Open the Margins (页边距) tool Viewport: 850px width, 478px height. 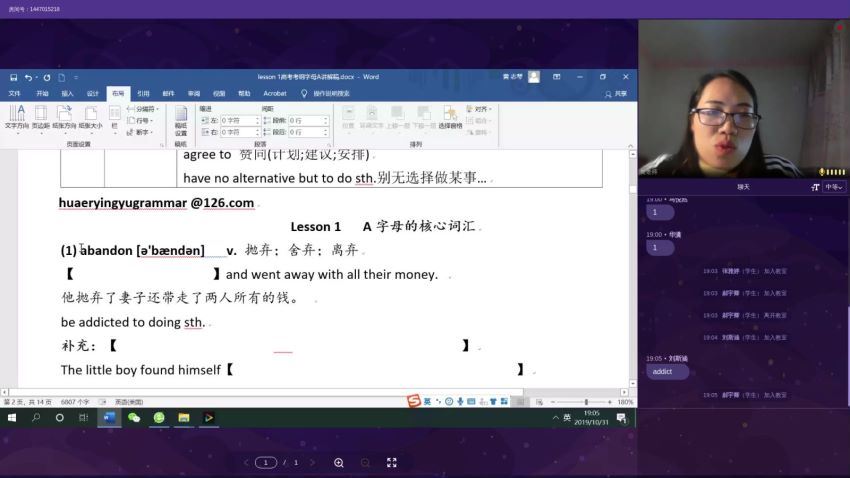coord(41,118)
